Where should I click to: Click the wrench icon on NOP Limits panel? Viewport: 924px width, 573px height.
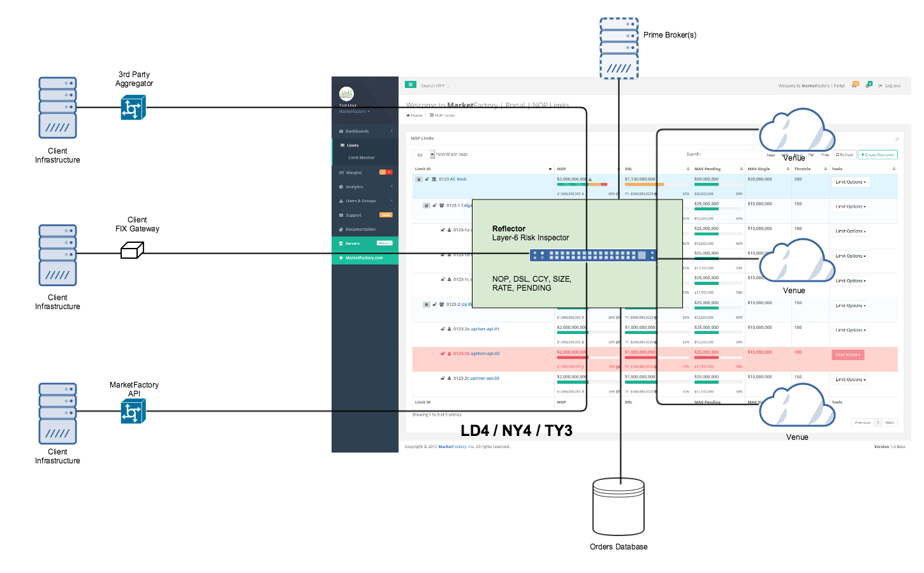tap(897, 138)
